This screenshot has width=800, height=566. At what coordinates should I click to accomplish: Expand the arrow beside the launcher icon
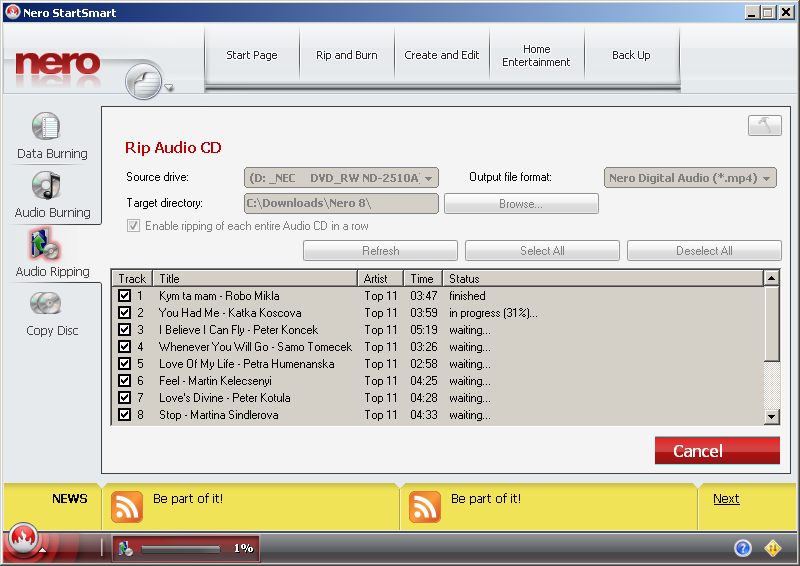(169, 87)
